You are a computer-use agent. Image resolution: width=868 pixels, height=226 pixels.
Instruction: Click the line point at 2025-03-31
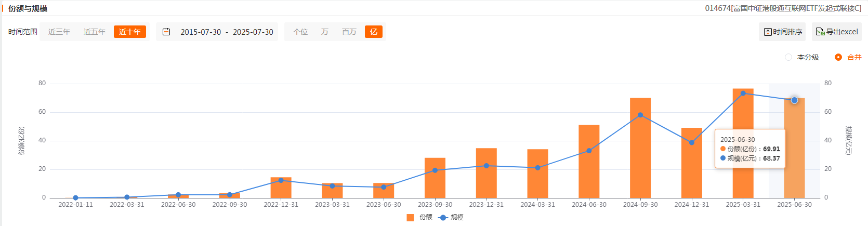743,94
